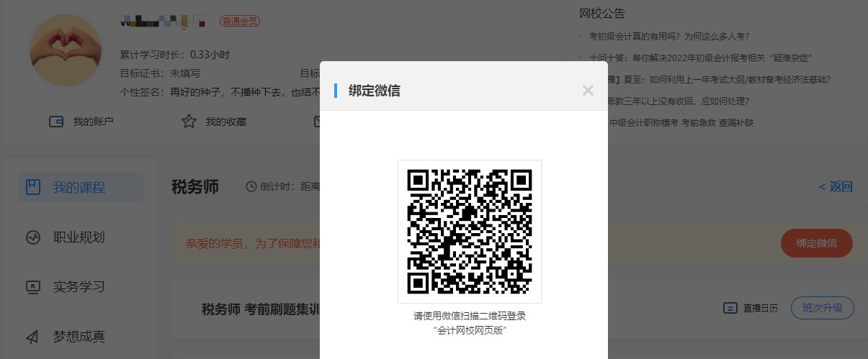Click the clock icon beside 倒计时
868x359 pixels.
click(251, 187)
